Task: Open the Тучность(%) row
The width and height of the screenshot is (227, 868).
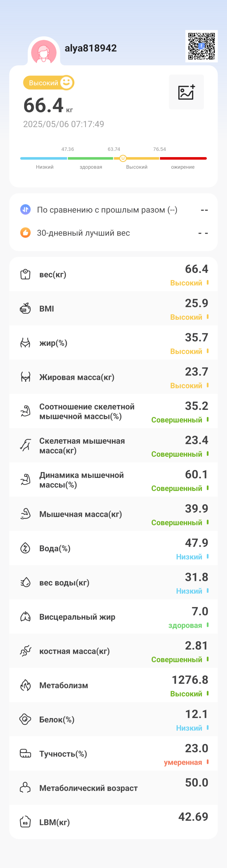Action: tap(113, 754)
